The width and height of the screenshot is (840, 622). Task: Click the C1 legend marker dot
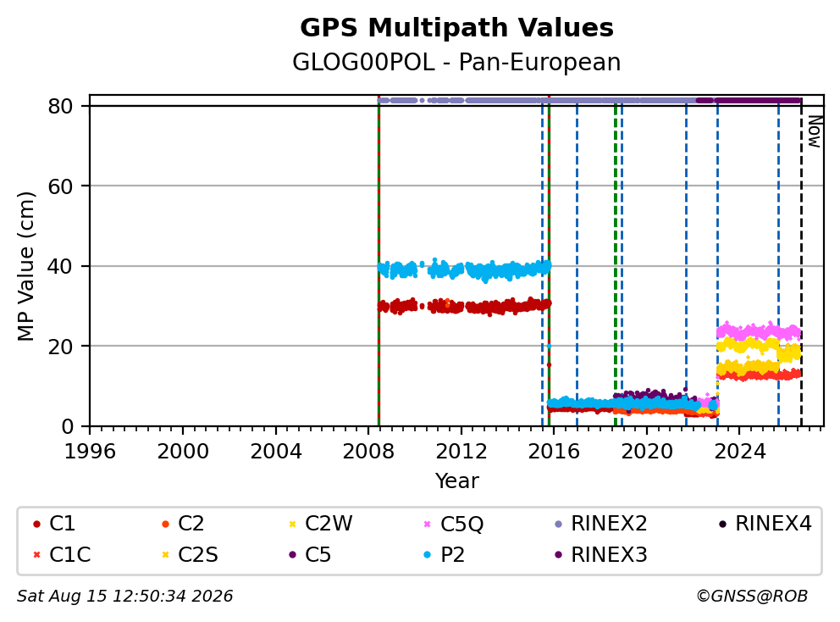point(36,524)
